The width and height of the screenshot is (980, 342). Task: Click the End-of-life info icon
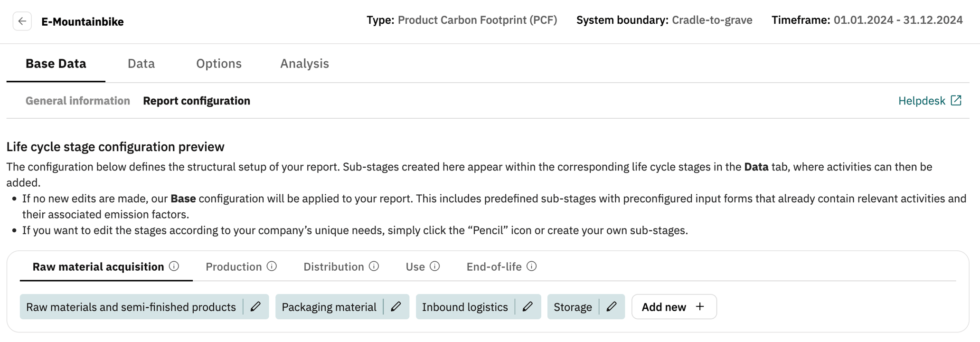tap(532, 266)
